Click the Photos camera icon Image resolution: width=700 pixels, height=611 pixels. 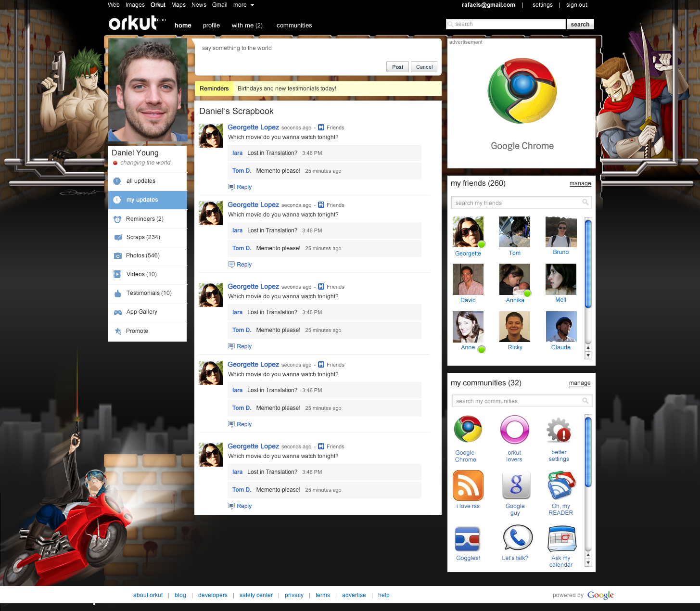(x=117, y=256)
